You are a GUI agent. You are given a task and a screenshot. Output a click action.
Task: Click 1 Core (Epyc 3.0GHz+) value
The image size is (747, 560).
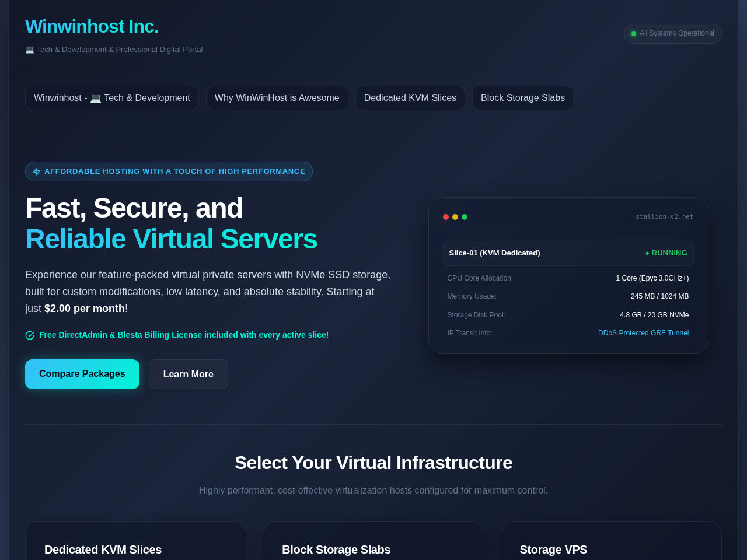652,278
